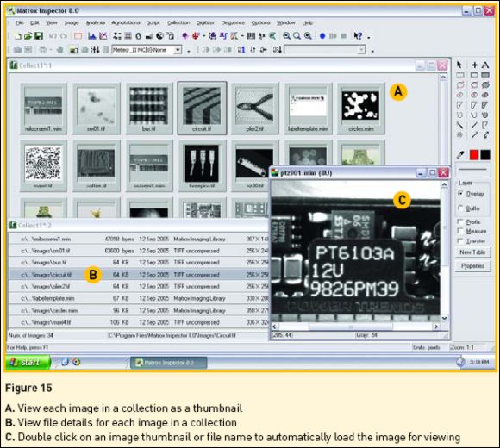Click the context help pointer icon
Screen dimensions: 500x448
tap(358, 36)
